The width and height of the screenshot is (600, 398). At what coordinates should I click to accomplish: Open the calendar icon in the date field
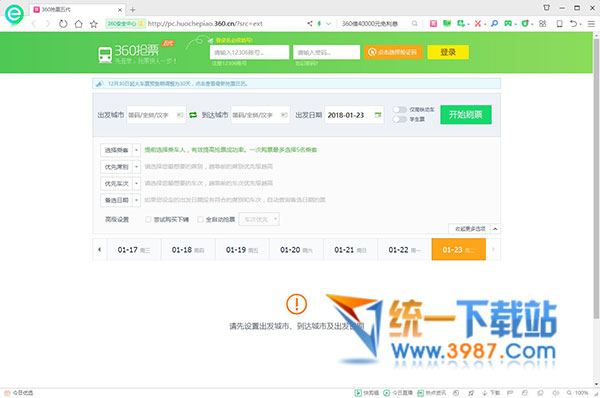378,115
